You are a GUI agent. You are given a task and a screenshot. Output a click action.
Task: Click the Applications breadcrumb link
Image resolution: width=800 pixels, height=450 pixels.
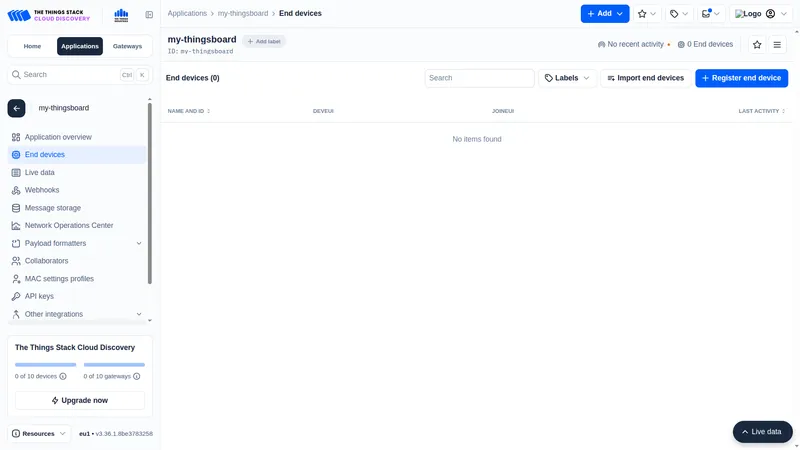187,13
